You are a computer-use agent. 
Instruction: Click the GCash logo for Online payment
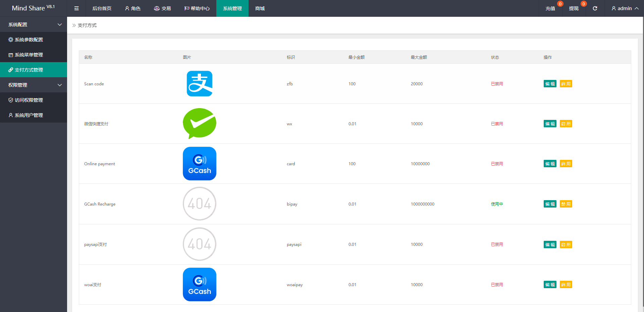200,164
